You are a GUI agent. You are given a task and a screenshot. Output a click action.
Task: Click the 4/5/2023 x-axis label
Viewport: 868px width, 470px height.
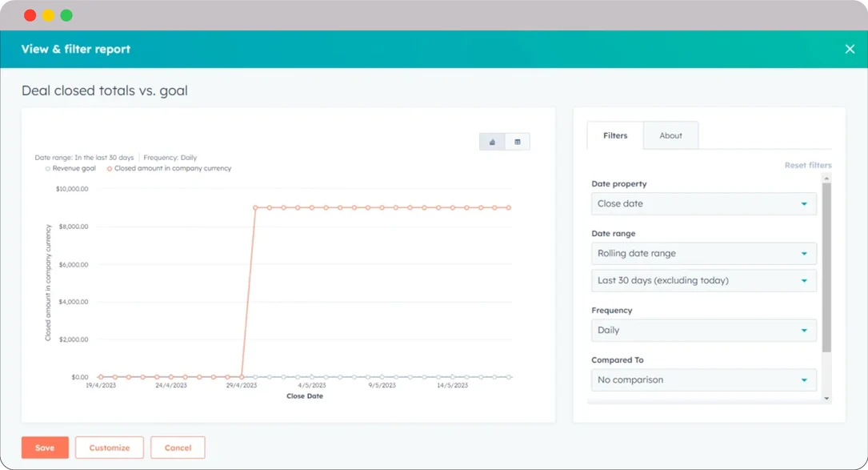(x=312, y=385)
